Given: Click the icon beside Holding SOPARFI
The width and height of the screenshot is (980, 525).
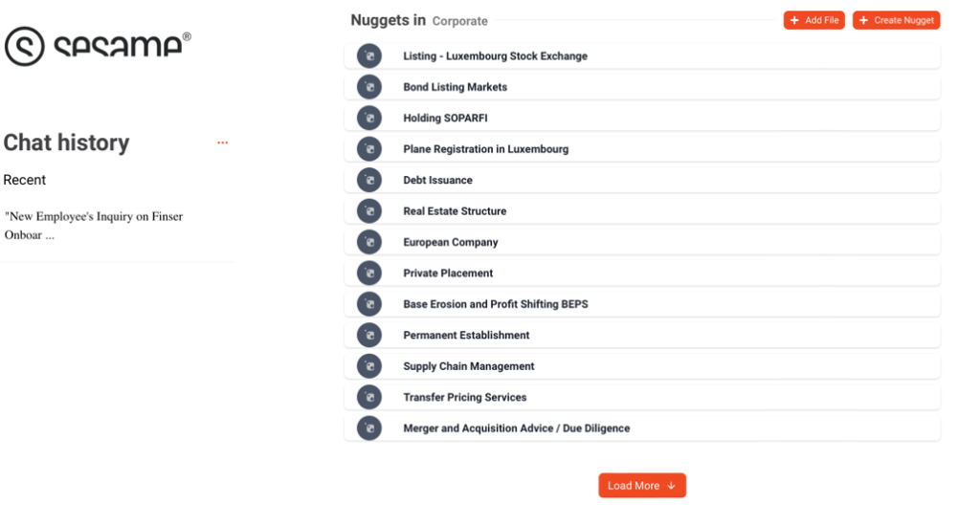Looking at the screenshot, I should click(x=369, y=119).
